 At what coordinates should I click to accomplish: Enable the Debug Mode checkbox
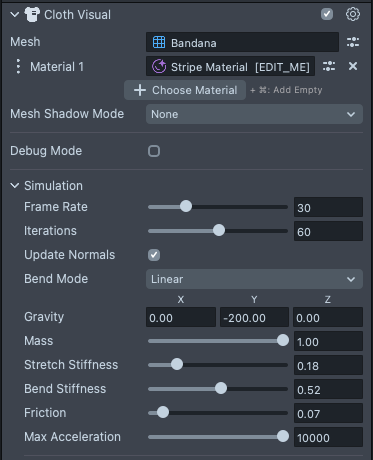tap(154, 151)
